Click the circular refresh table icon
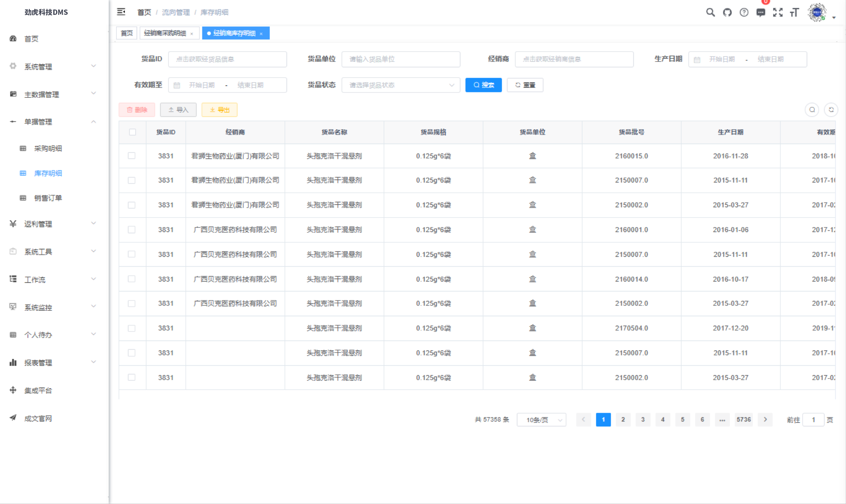 [831, 110]
